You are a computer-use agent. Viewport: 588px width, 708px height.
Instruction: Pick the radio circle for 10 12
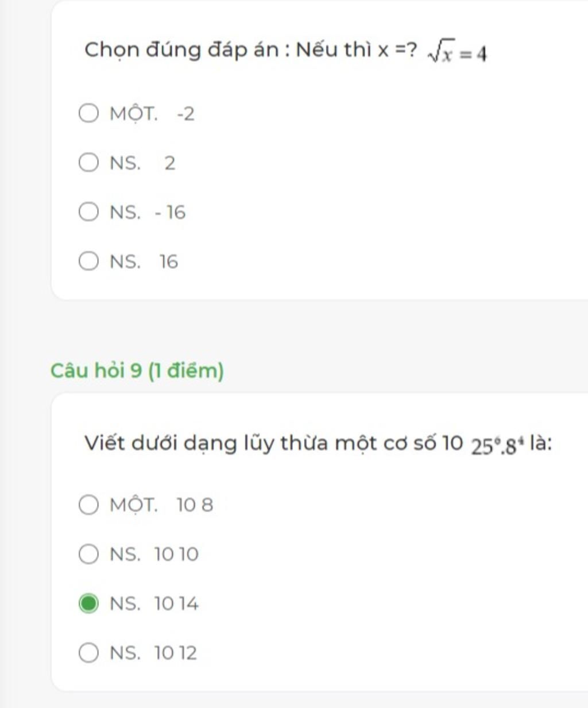pos(88,653)
